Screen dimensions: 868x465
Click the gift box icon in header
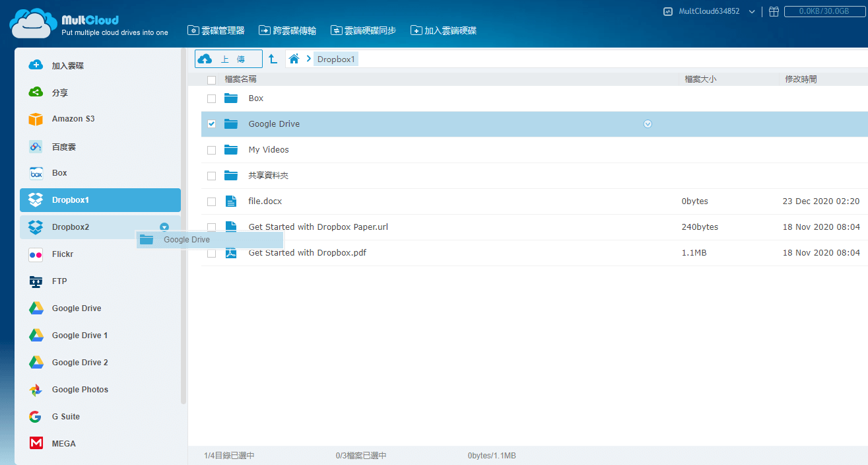click(x=774, y=11)
